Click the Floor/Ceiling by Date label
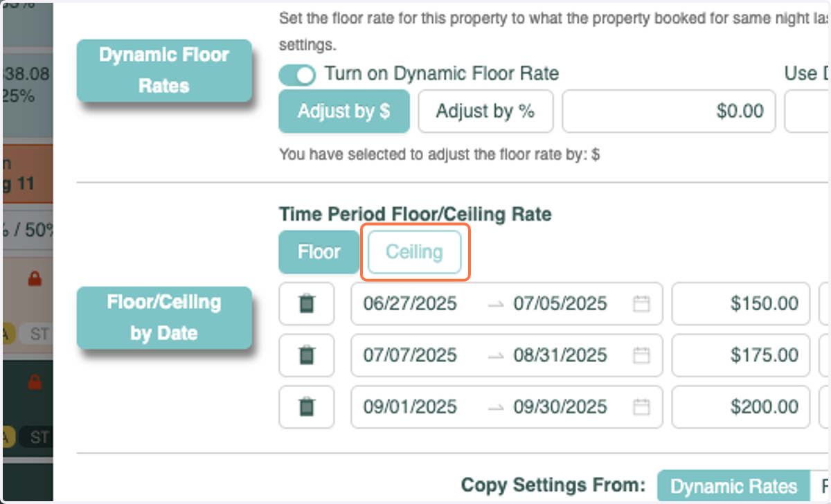The width and height of the screenshot is (831, 504). [164, 318]
